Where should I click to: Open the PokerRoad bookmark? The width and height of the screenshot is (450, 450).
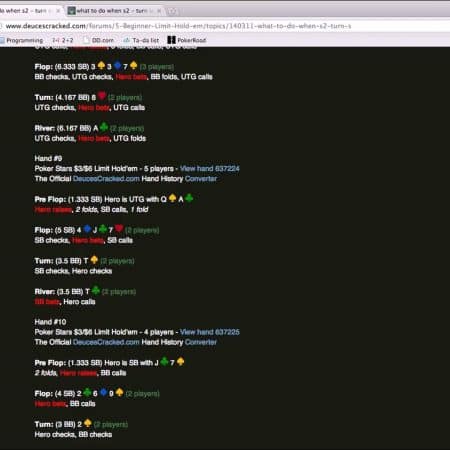(x=187, y=40)
